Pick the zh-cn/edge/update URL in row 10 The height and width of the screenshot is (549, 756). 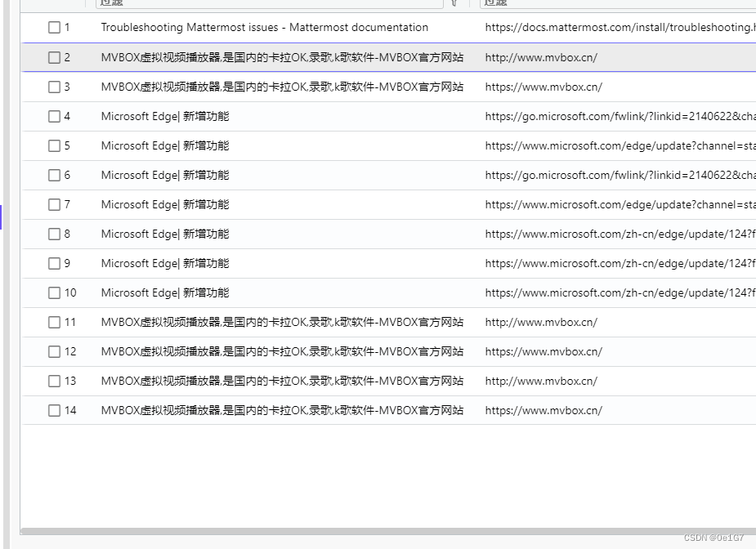click(620, 293)
